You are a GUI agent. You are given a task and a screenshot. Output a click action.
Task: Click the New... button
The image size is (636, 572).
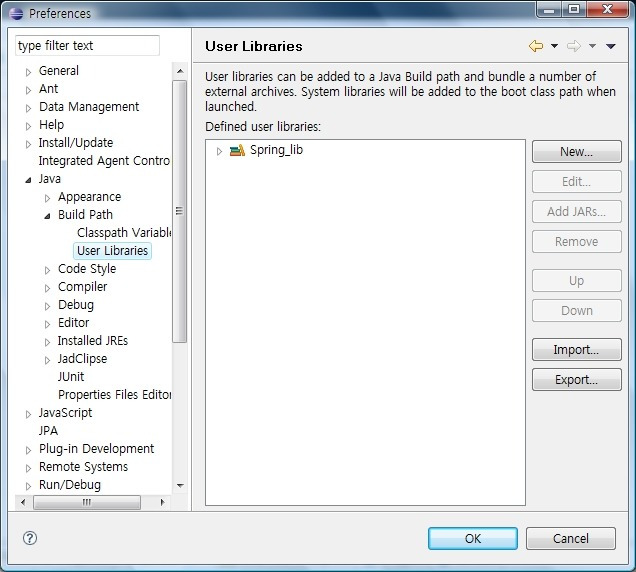tap(576, 152)
